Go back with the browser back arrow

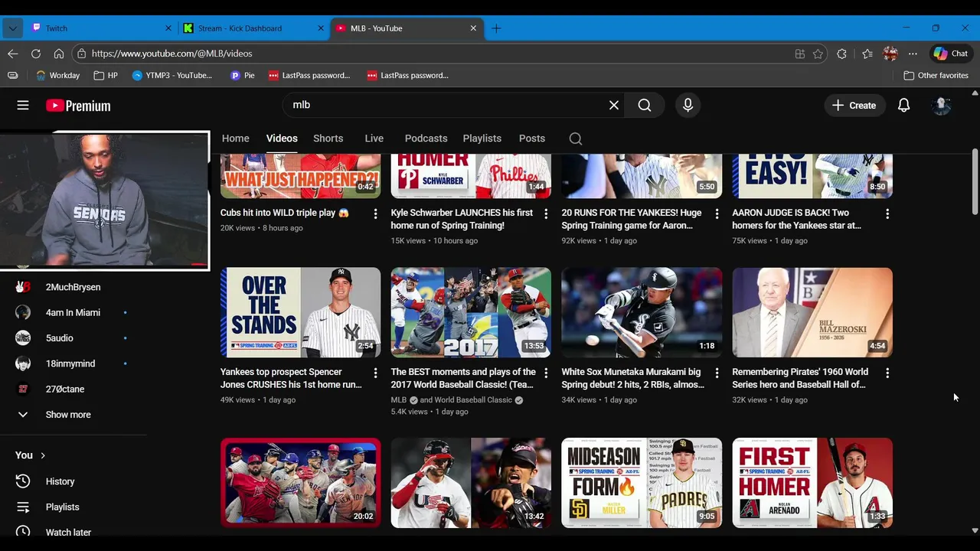[x=13, y=54]
